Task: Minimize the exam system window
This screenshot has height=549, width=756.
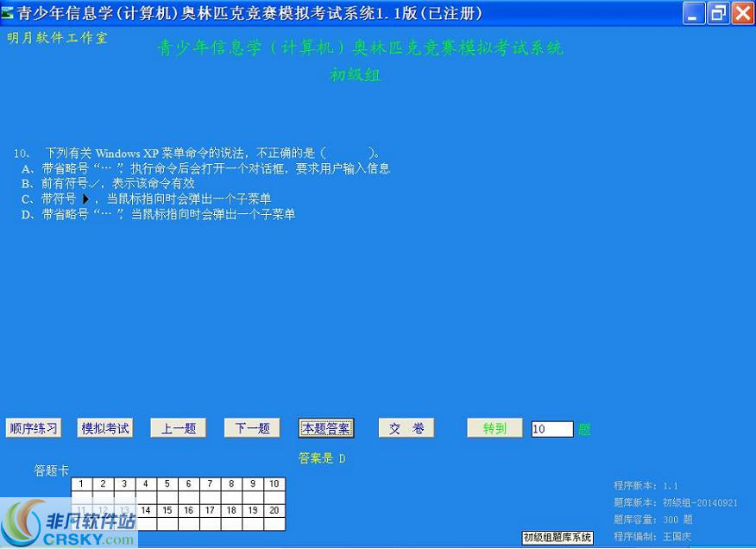Action: pyautogui.click(x=693, y=13)
